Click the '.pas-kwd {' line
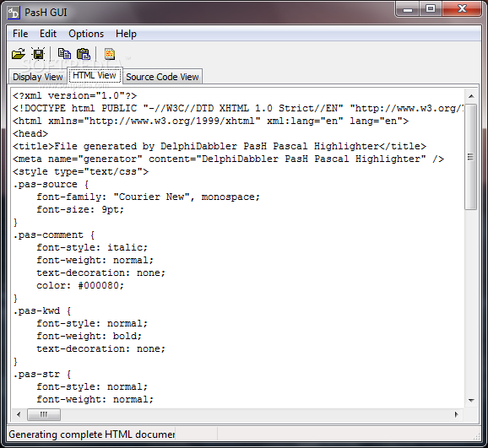Screen dimensions: 488x448 click(42, 310)
